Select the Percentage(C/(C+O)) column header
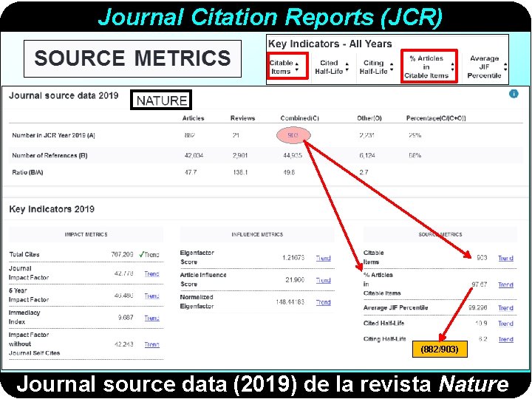The image size is (532, 399). point(436,118)
